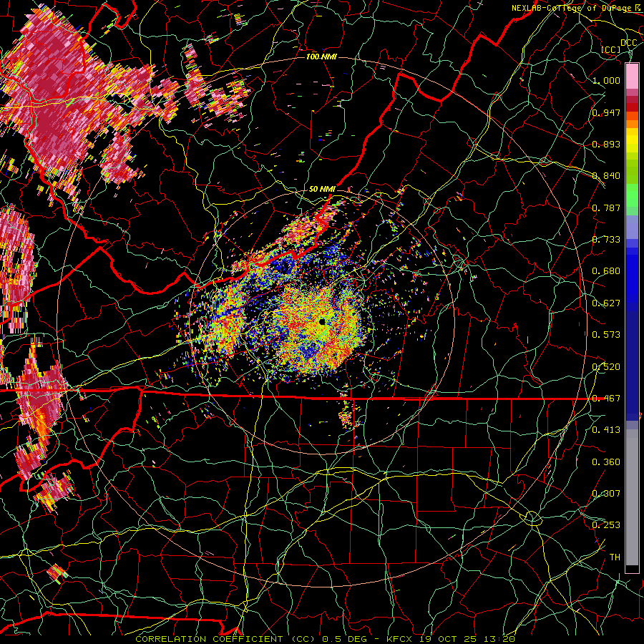Viewport: 644px width, 644px height.
Task: Select the 0.840 scale value
Action: 606,176
